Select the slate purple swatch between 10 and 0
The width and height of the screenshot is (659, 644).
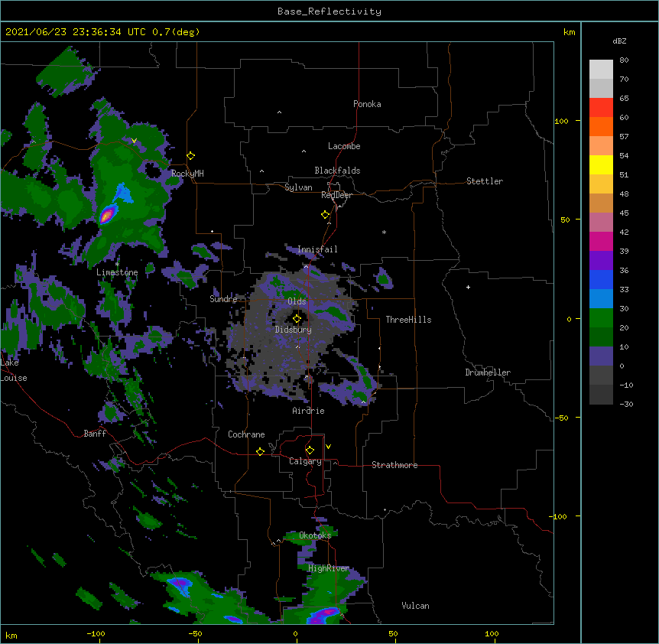[601, 356]
